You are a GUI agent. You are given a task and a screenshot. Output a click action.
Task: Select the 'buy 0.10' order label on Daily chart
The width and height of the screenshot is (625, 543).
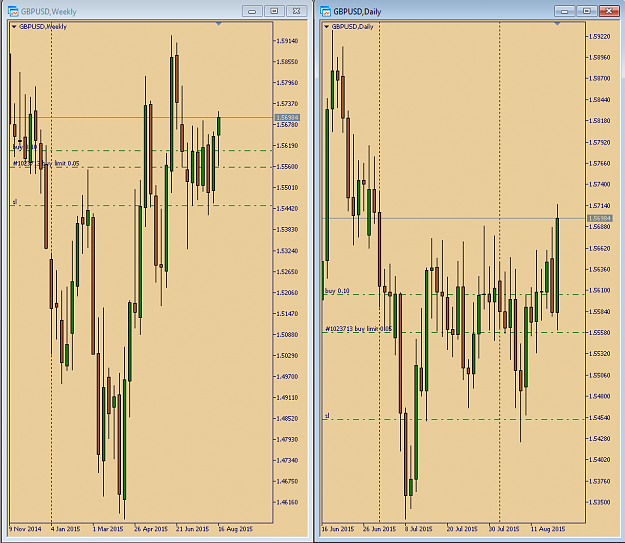tap(337, 291)
